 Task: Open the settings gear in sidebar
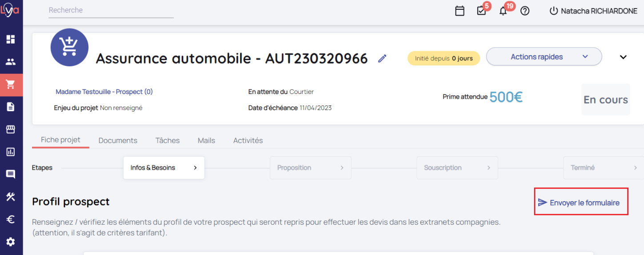pos(11,242)
